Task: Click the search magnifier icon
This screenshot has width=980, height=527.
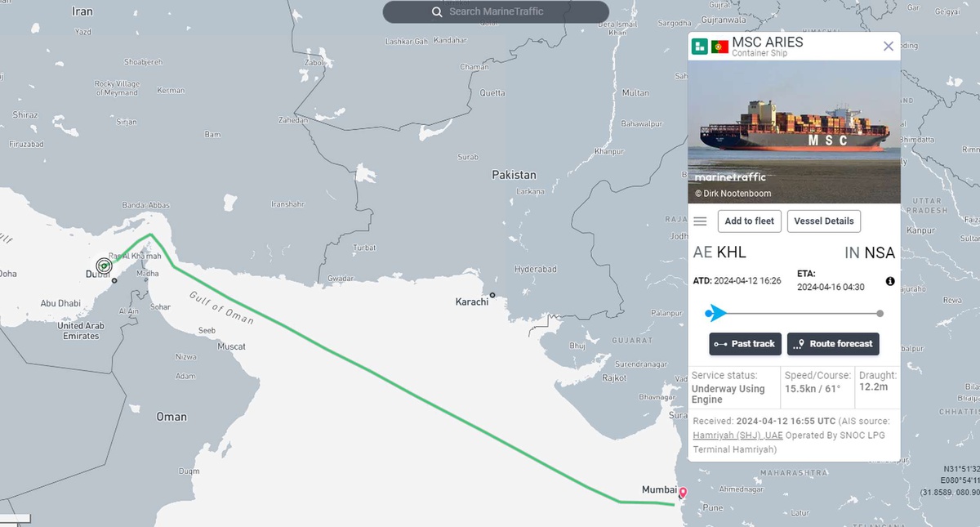Action: point(438,12)
